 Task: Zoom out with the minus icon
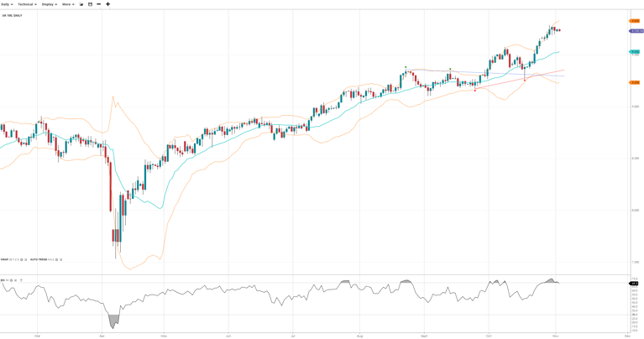[99, 4]
